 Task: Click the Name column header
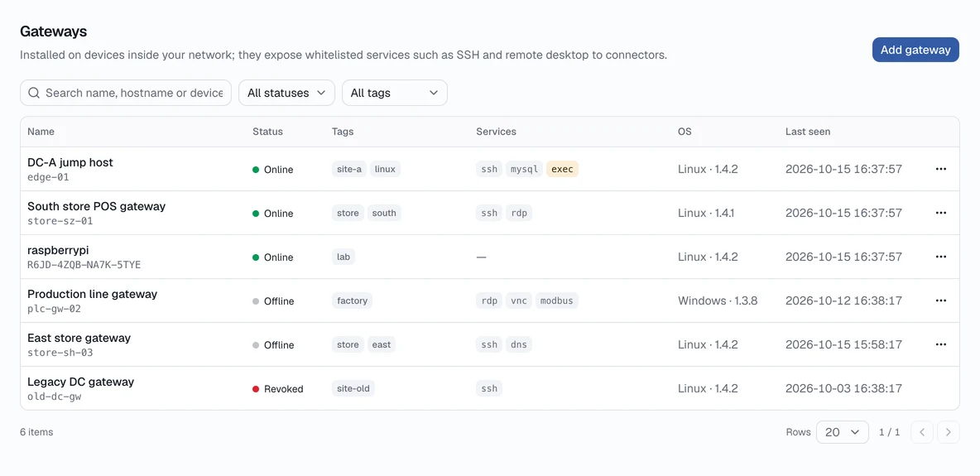(x=41, y=132)
